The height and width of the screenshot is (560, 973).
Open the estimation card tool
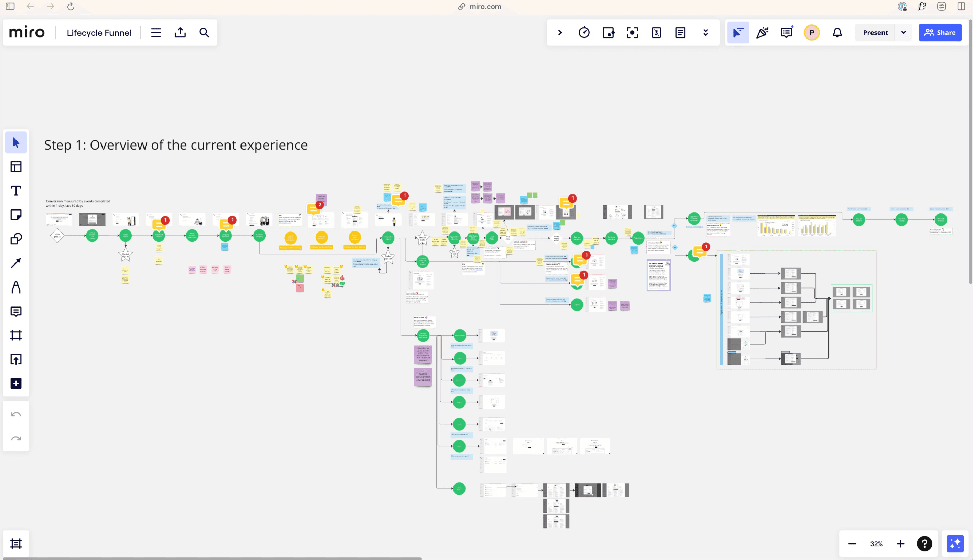[x=656, y=33]
